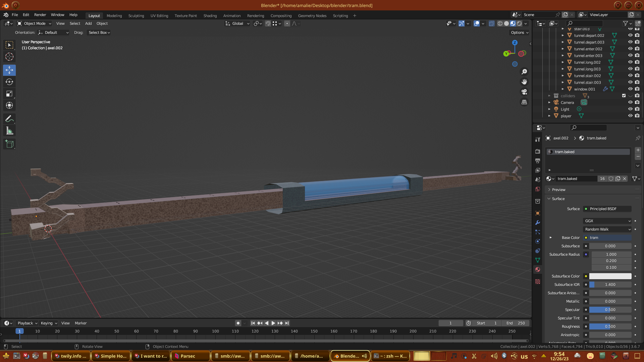Screen dimensions: 644x362
Task: Pick the Add Cube tool
Action: click(x=9, y=144)
